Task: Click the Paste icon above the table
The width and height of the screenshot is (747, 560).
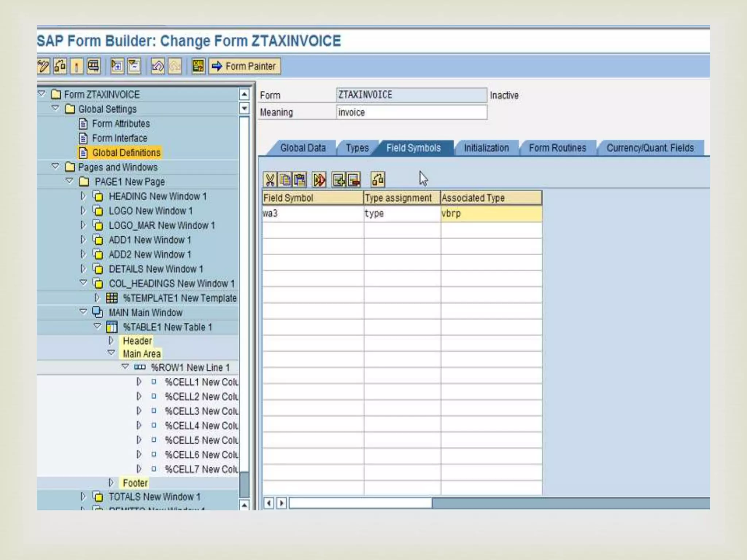Action: pos(300,180)
